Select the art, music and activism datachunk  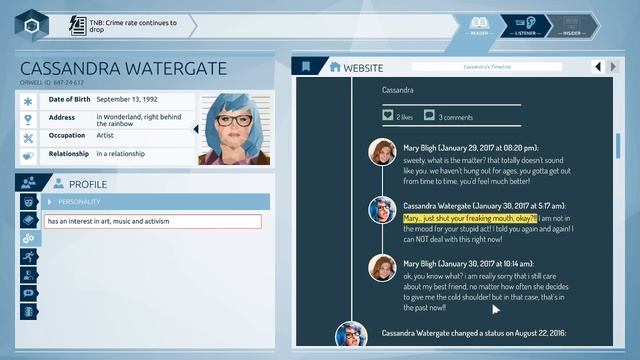click(x=153, y=221)
